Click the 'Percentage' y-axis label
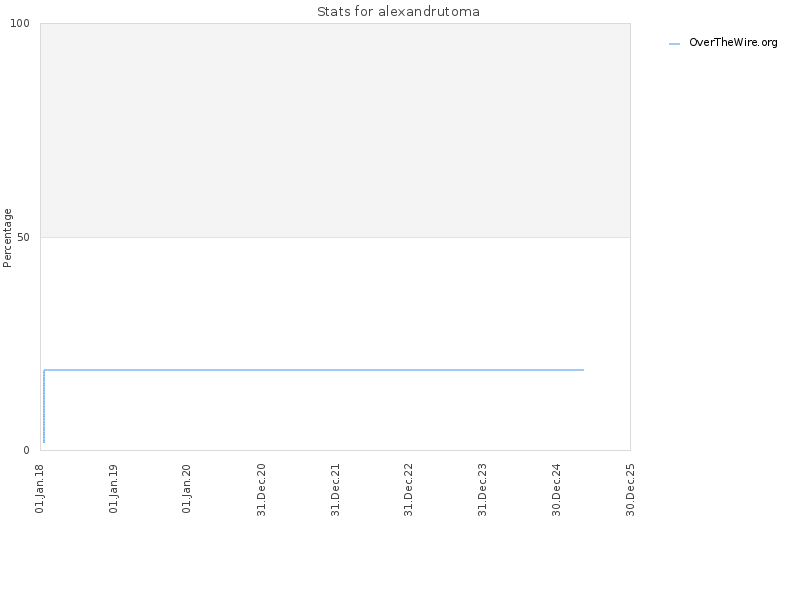Viewport: 800px width, 600px height. (x=7, y=238)
